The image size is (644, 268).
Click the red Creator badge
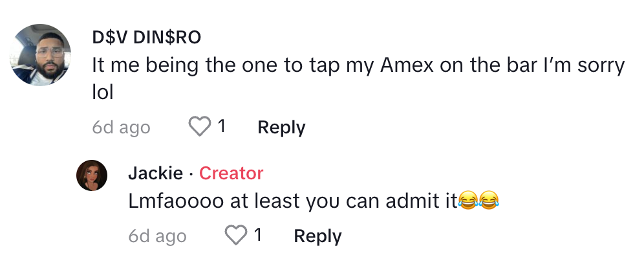pos(231,173)
